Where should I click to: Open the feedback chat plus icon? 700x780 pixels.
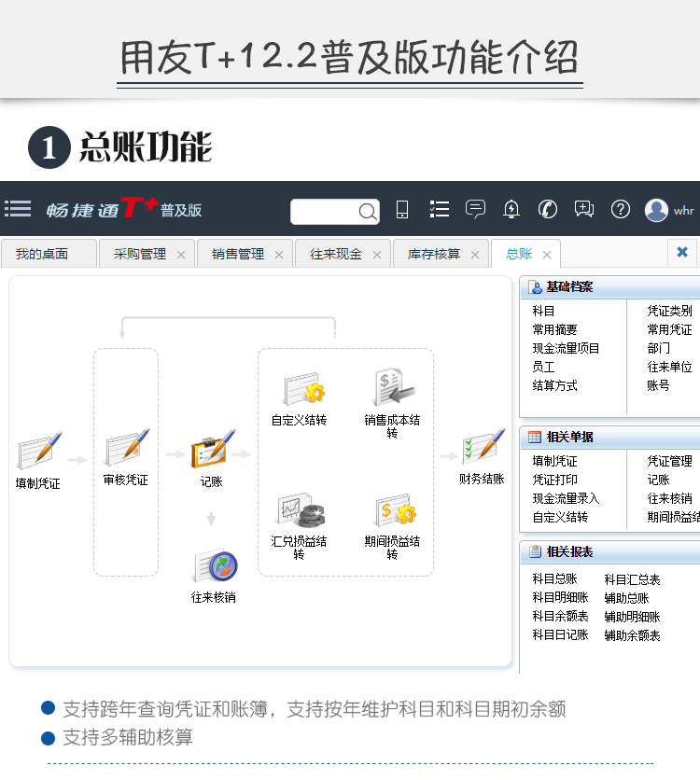[x=584, y=209]
